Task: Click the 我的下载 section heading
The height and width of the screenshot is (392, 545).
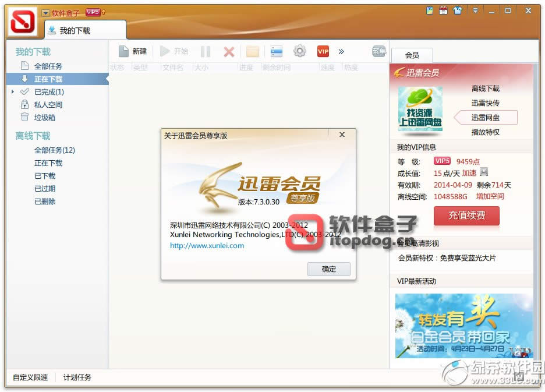Action: click(x=33, y=52)
